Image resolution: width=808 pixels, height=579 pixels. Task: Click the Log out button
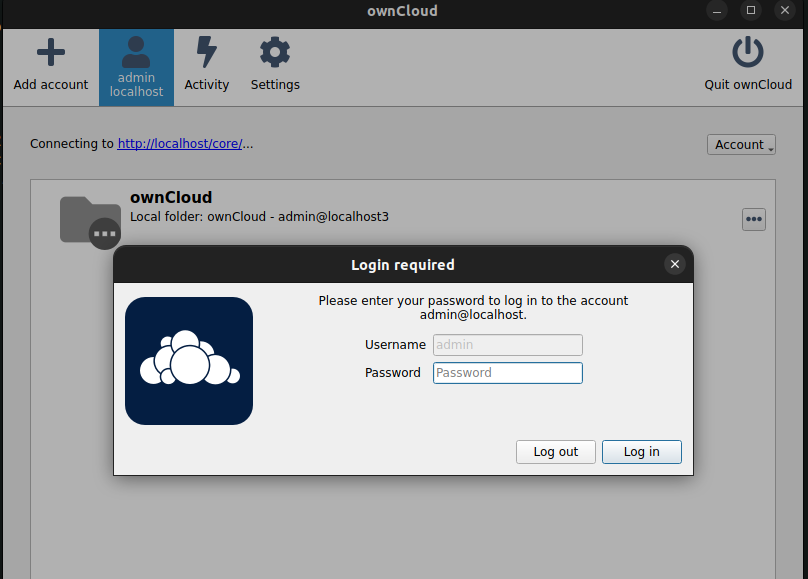pyautogui.click(x=555, y=451)
